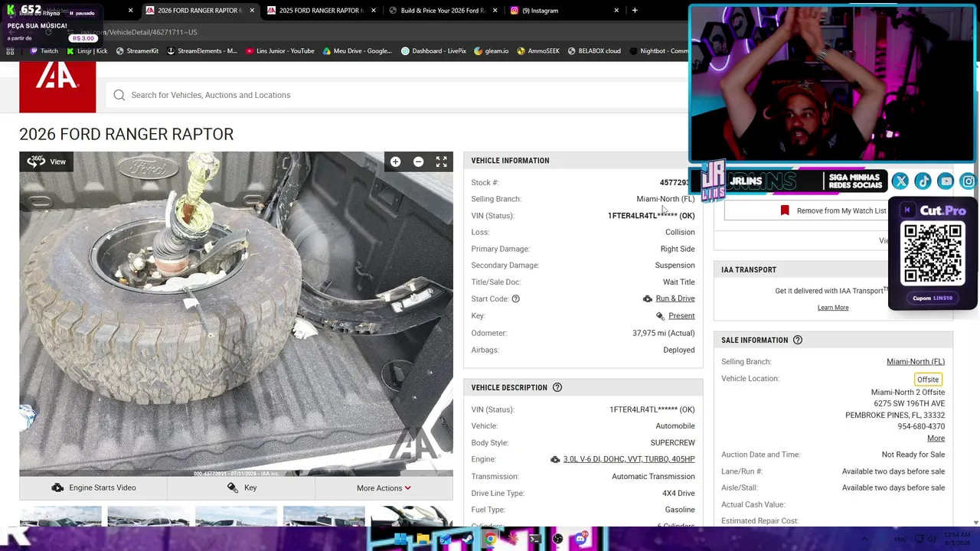The height and width of the screenshot is (551, 980).
Task: Open the 360 View of the vehicle
Action: [x=47, y=161]
